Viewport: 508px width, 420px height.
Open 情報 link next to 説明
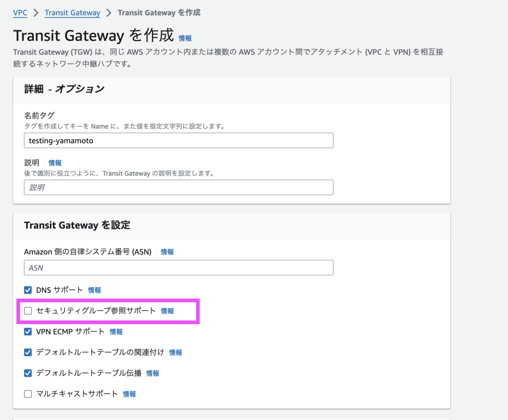(55, 163)
